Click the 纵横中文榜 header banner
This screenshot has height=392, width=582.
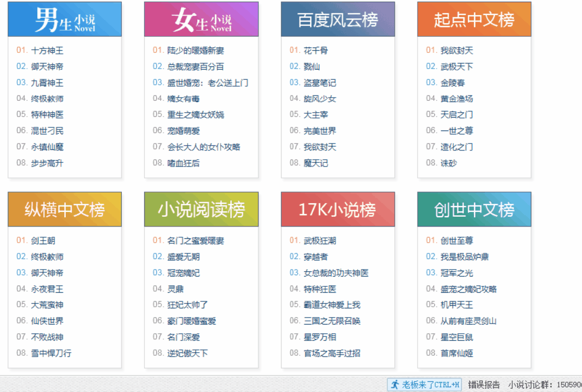coord(65,209)
